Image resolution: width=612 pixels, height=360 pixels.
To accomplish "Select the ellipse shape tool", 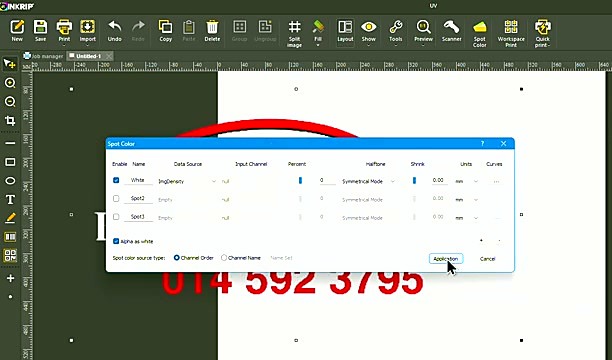I will (10, 181).
